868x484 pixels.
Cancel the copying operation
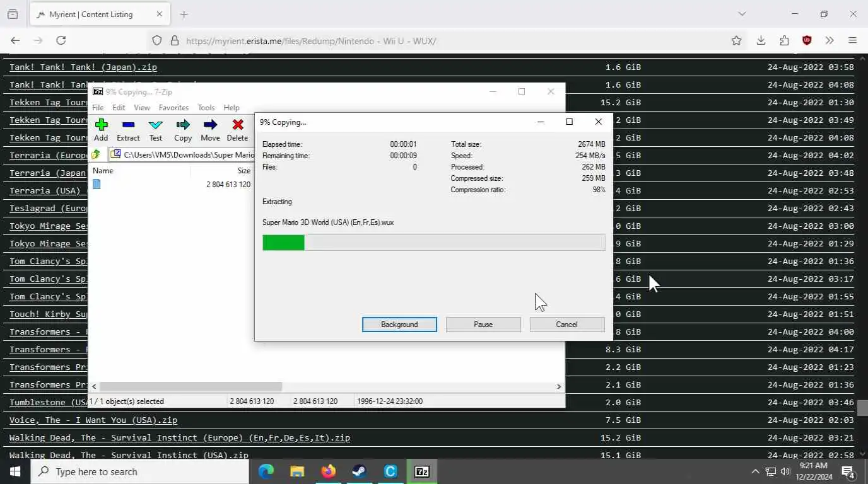566,325
